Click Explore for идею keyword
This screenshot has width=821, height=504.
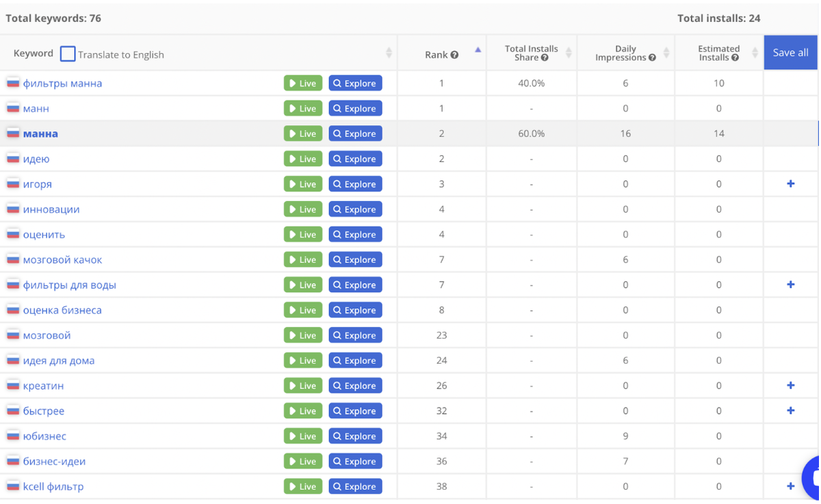click(355, 159)
